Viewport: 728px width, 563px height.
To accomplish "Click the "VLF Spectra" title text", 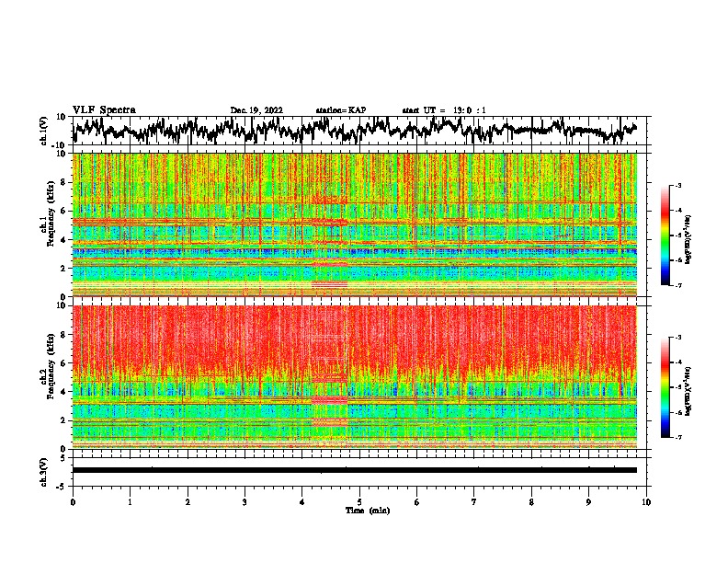I will pyautogui.click(x=104, y=110).
